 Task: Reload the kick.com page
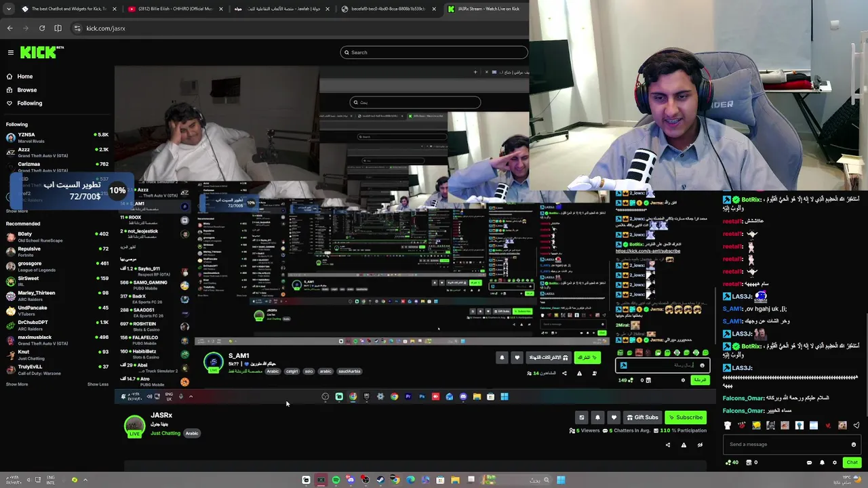[x=42, y=28]
